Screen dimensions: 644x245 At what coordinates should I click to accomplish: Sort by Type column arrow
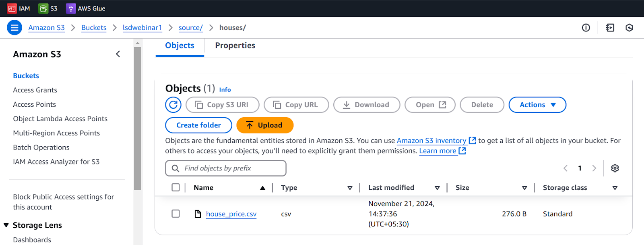(x=350, y=188)
